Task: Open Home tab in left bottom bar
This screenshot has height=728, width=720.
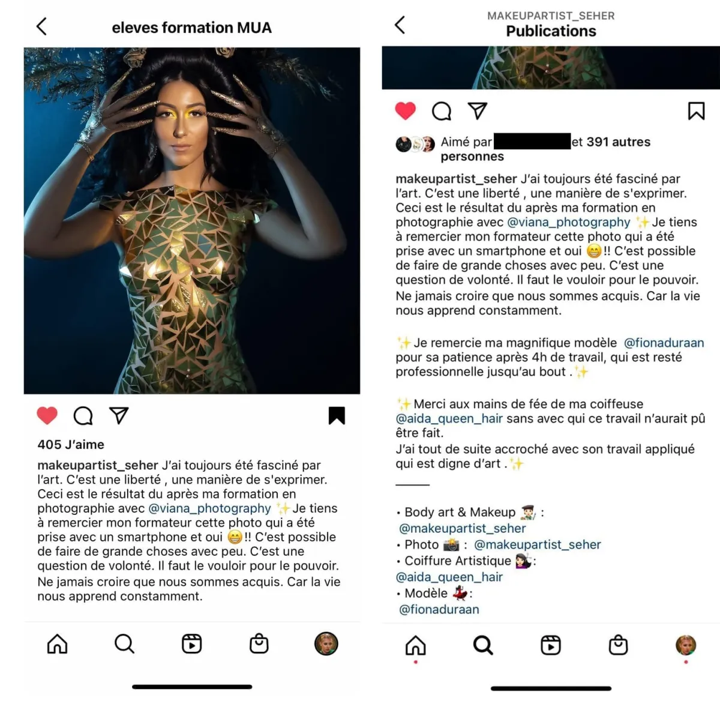Action: click(x=58, y=644)
